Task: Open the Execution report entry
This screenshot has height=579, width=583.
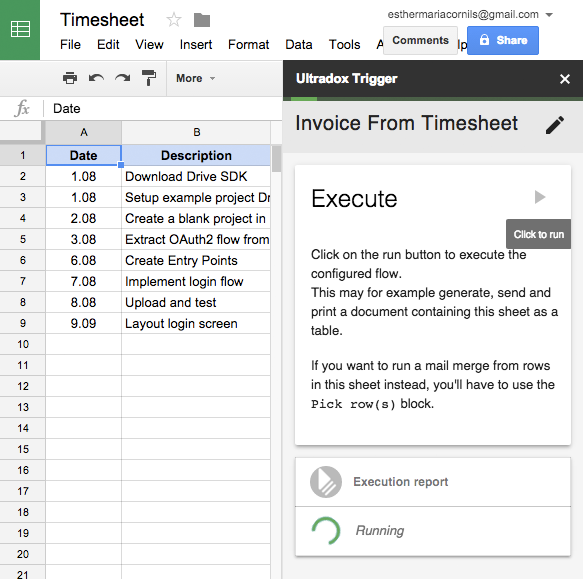Action: (x=433, y=482)
